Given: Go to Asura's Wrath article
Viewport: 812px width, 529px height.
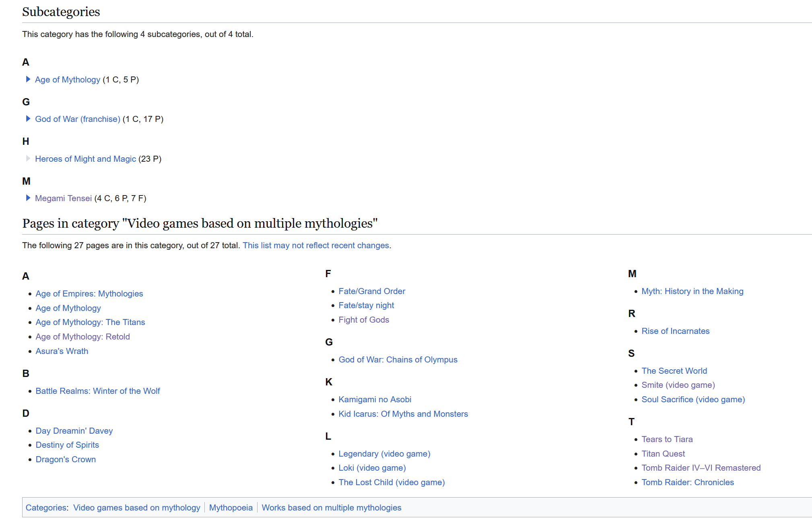Looking at the screenshot, I should pyautogui.click(x=62, y=351).
